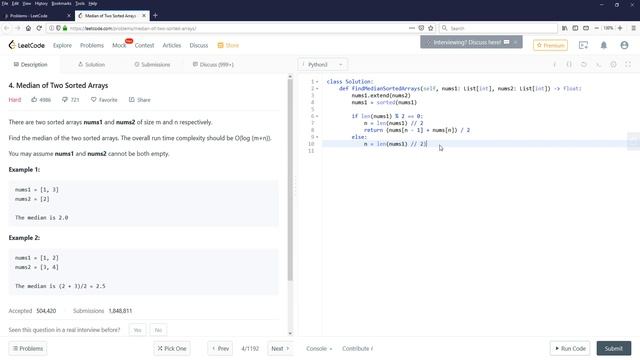The image size is (640, 360).
Task: Open the editor shortcuts icon
Action: click(598, 64)
